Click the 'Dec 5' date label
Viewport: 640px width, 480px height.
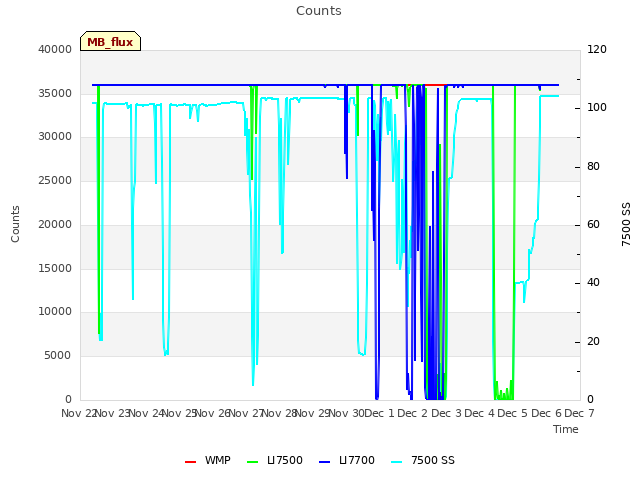point(512,413)
